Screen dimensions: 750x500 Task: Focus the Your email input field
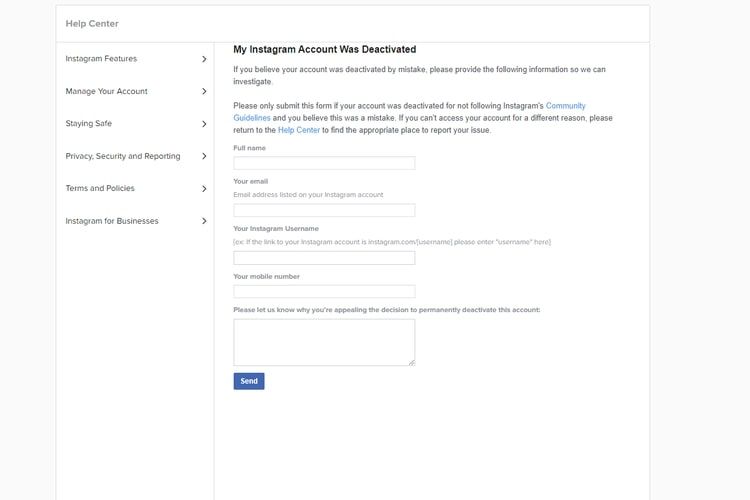324,210
